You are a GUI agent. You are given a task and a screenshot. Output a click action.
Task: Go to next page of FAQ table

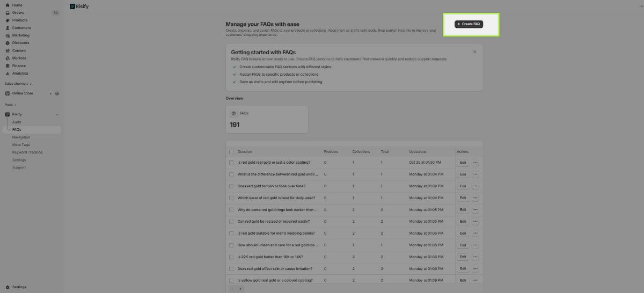[240, 289]
